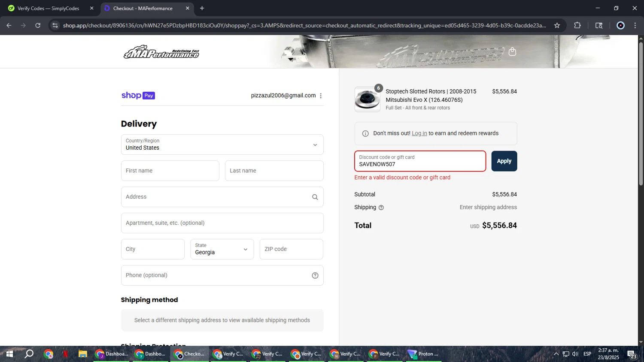
Task: Click the invalid discount code error message
Action: (x=402, y=178)
